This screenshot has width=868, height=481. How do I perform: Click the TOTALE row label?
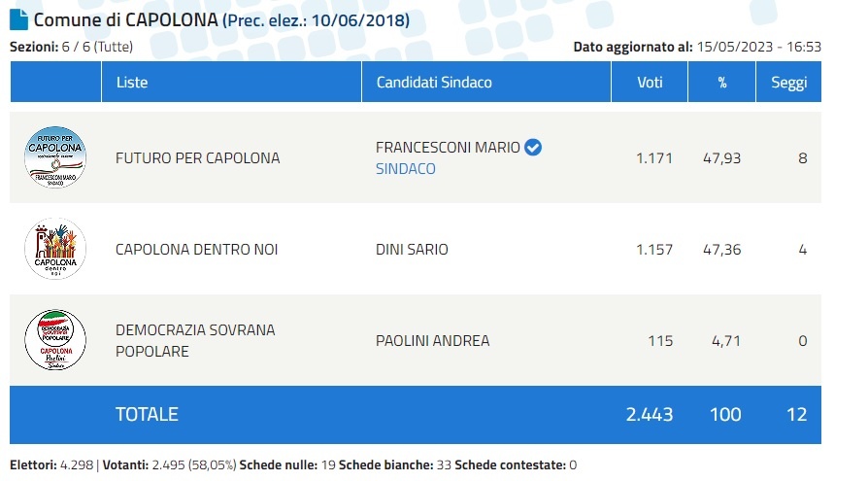click(x=147, y=415)
